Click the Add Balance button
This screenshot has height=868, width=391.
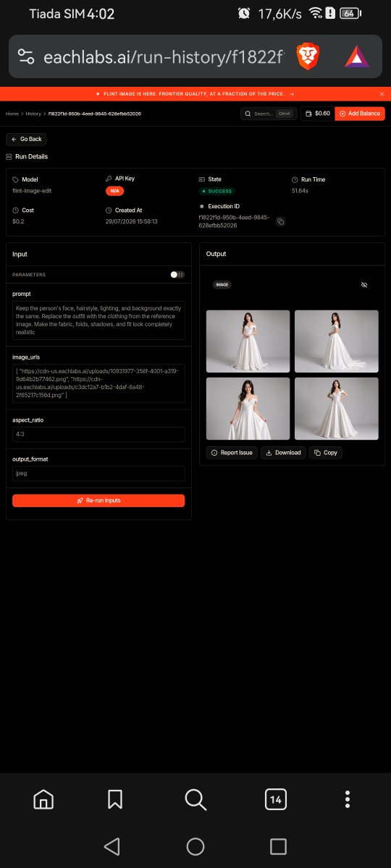[360, 114]
